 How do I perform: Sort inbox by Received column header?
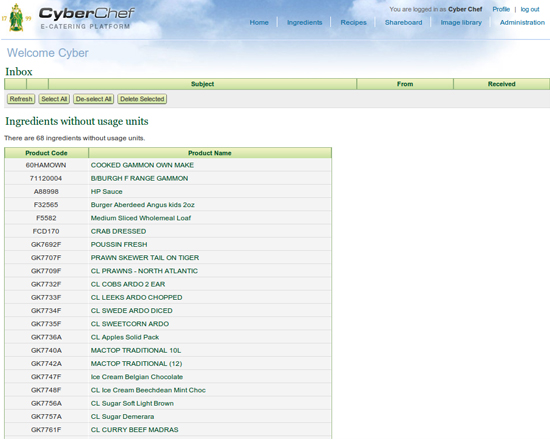[501, 84]
